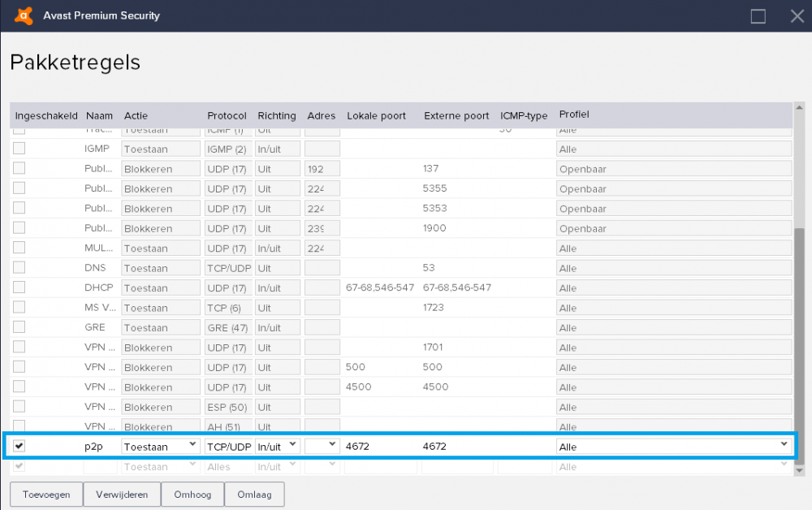Click the Avast logo in title bar

[24, 15]
